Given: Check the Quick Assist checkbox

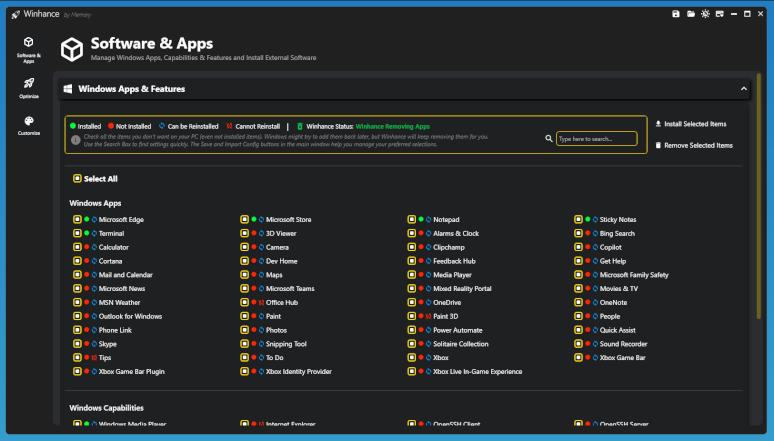Looking at the screenshot, I should pos(578,330).
